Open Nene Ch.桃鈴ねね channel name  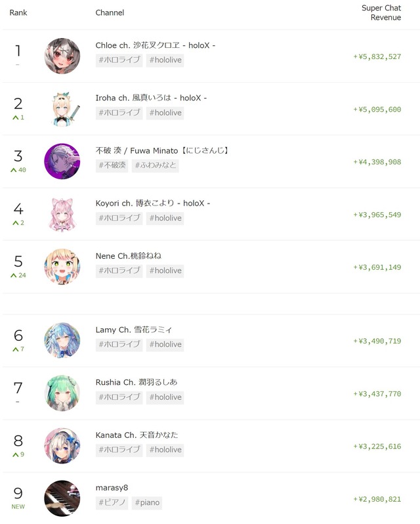tap(128, 256)
